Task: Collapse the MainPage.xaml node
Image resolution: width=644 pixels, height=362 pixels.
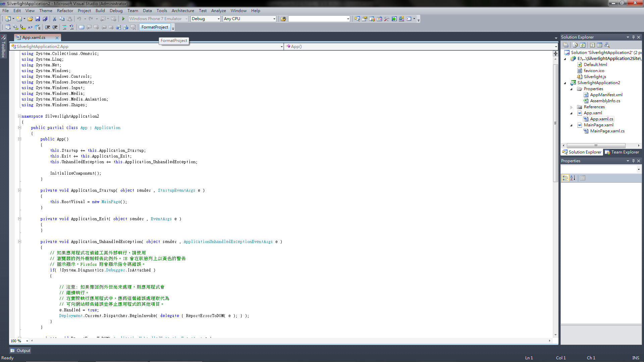Action: click(x=572, y=125)
